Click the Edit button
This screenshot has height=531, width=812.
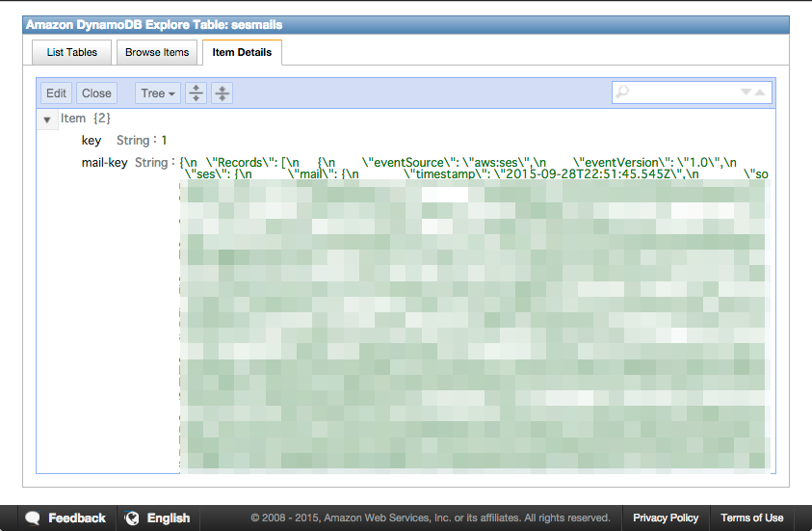[x=57, y=93]
